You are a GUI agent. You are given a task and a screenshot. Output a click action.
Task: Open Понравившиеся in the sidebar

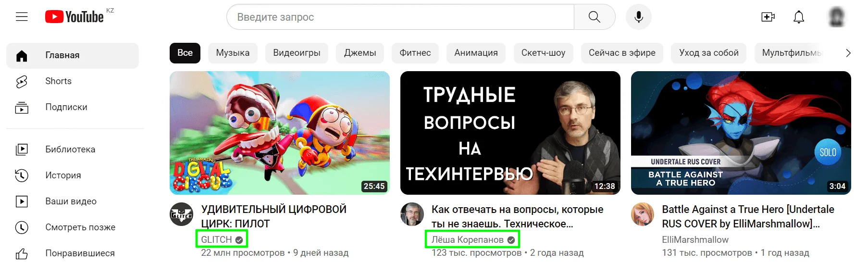[x=80, y=253]
